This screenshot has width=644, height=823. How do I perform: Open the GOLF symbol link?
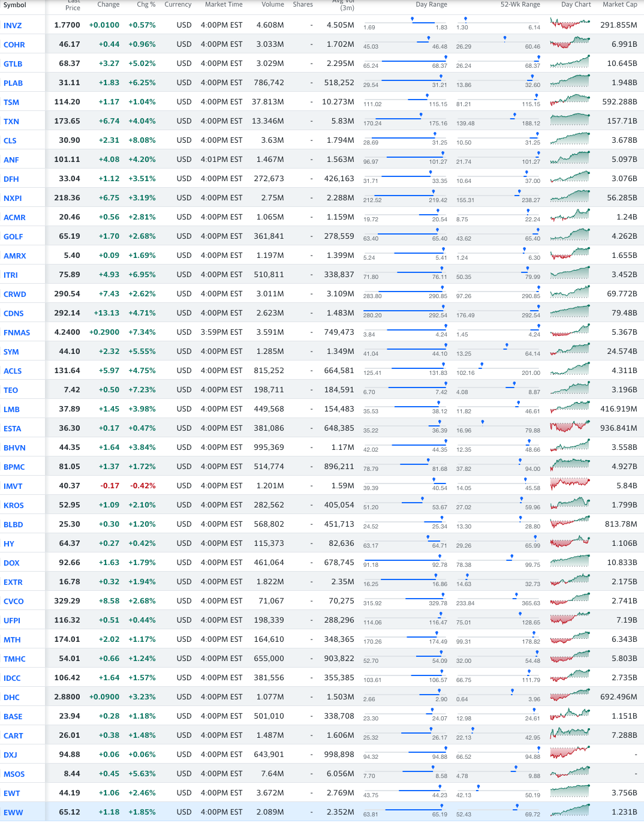[x=13, y=237]
